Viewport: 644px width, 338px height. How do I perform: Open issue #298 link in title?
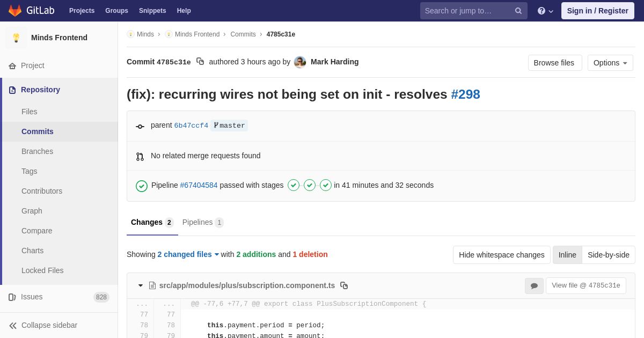(x=465, y=94)
